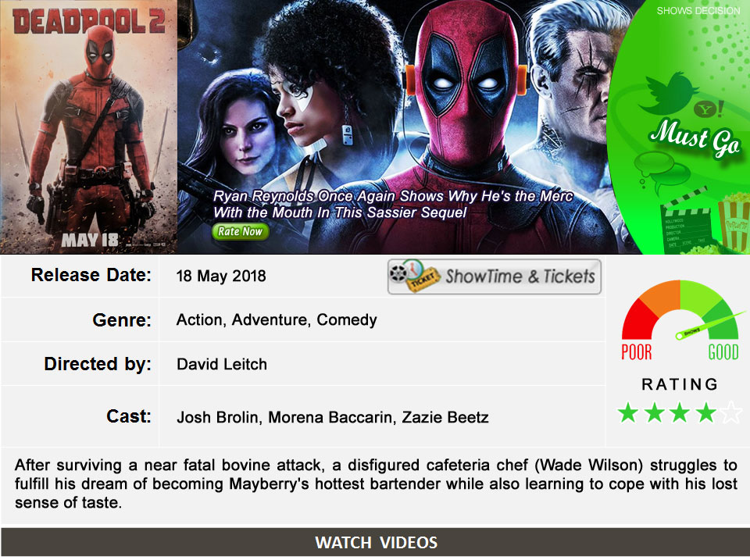This screenshot has width=750, height=560.
Task: Click the popcorn box icon
Action: pos(734,221)
